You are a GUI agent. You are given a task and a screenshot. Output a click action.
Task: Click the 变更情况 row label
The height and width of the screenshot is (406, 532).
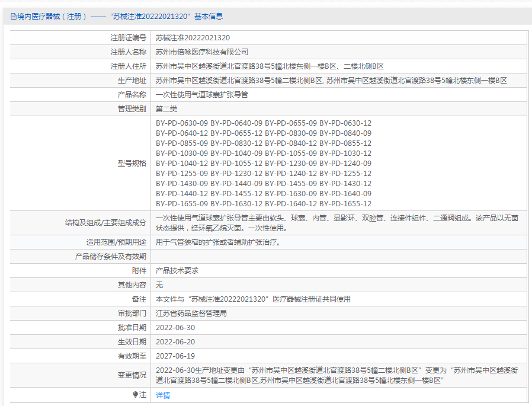(132, 375)
